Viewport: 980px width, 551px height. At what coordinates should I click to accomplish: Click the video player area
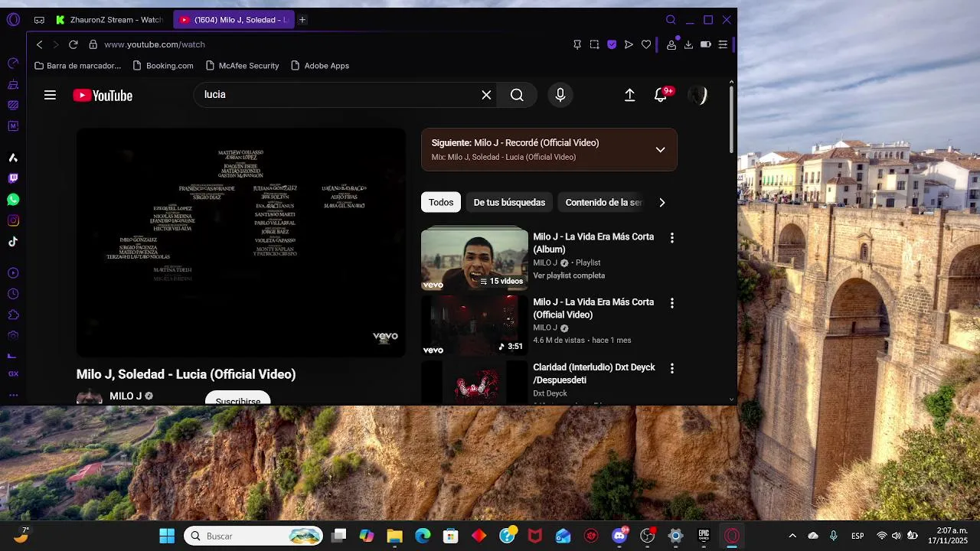tap(241, 243)
